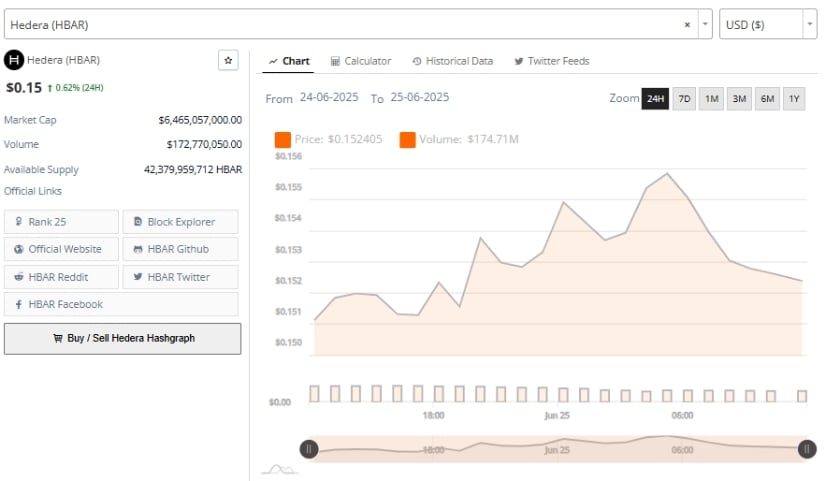This screenshot has height=481, width=825.
Task: Select the 7D zoom range
Action: coord(684,98)
